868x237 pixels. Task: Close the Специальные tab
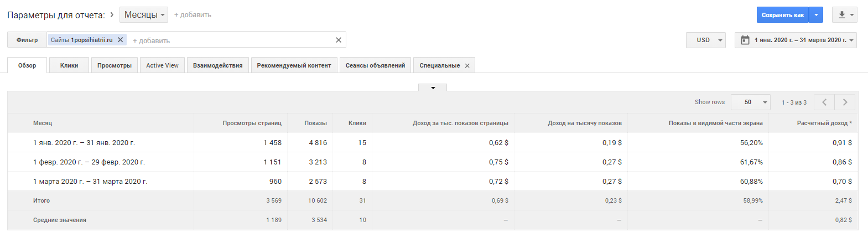point(467,66)
